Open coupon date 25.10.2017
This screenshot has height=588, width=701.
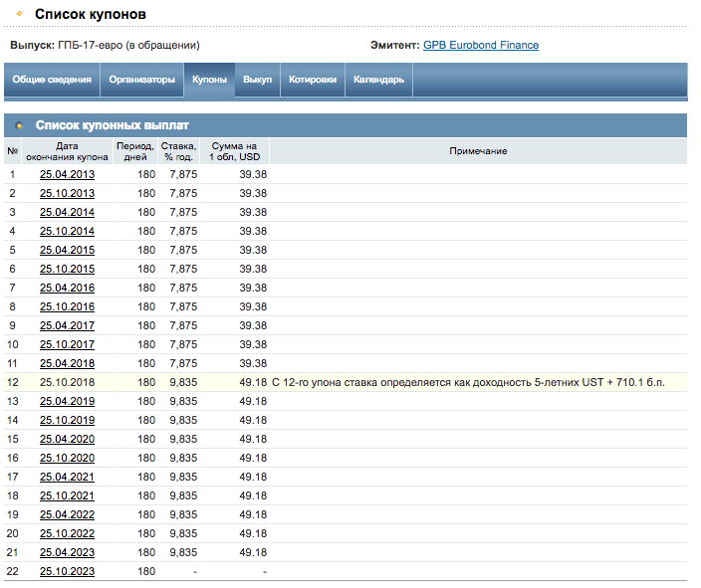coord(67,345)
